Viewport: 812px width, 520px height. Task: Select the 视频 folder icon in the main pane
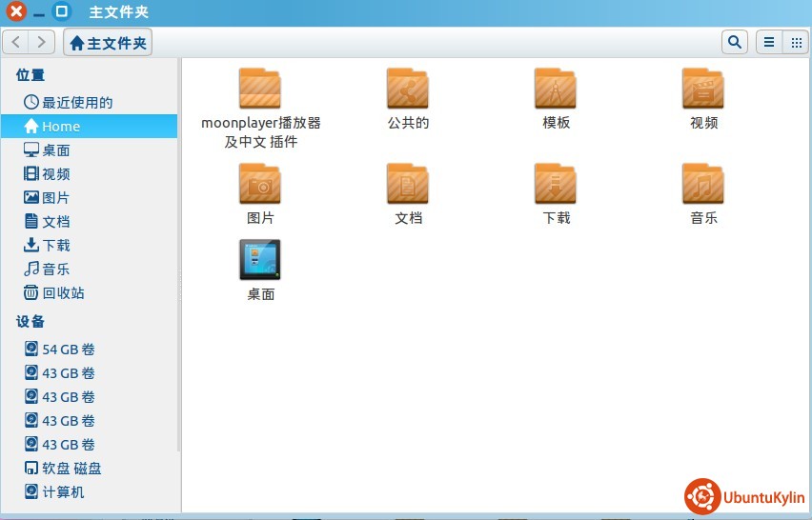[x=703, y=90]
